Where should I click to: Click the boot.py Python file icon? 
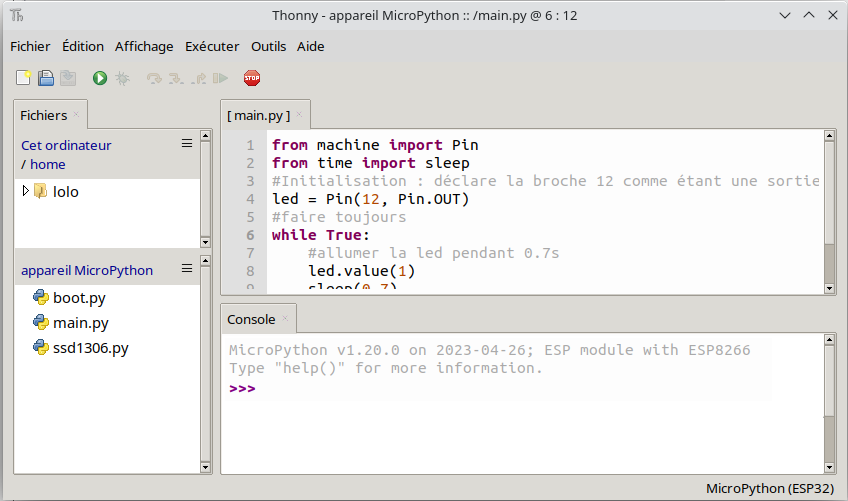tap(41, 298)
